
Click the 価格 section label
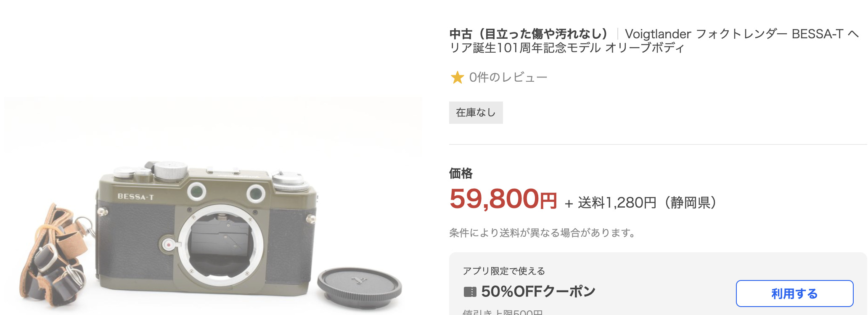[461, 173]
